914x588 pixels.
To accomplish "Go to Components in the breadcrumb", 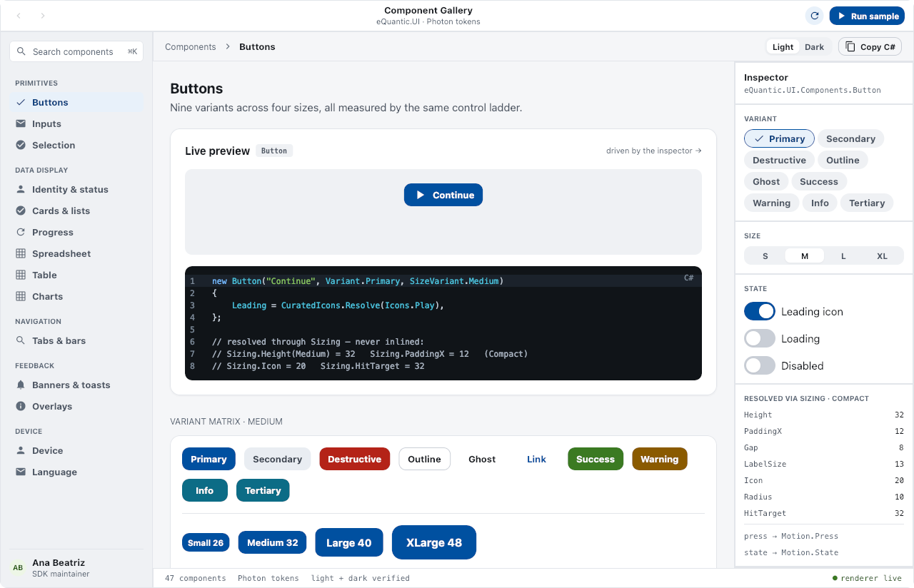I will 191,46.
